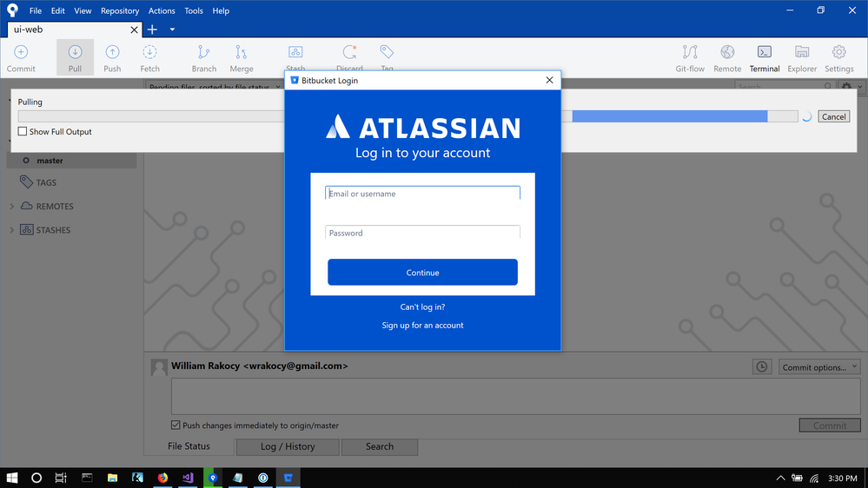Screen dimensions: 868x488
Task: Open Task View on the taskbar
Action: pyautogui.click(x=61, y=478)
